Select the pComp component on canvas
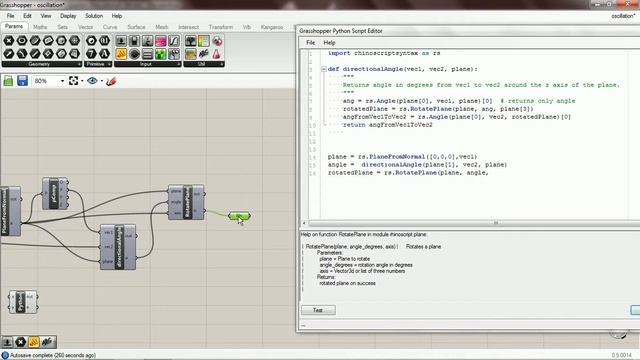 (55, 193)
